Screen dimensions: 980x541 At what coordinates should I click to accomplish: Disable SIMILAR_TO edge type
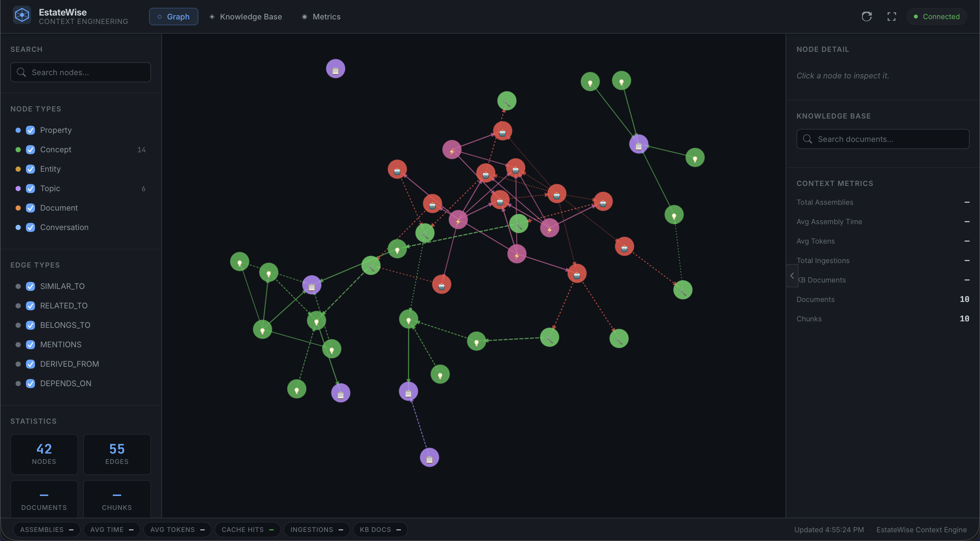[30, 286]
